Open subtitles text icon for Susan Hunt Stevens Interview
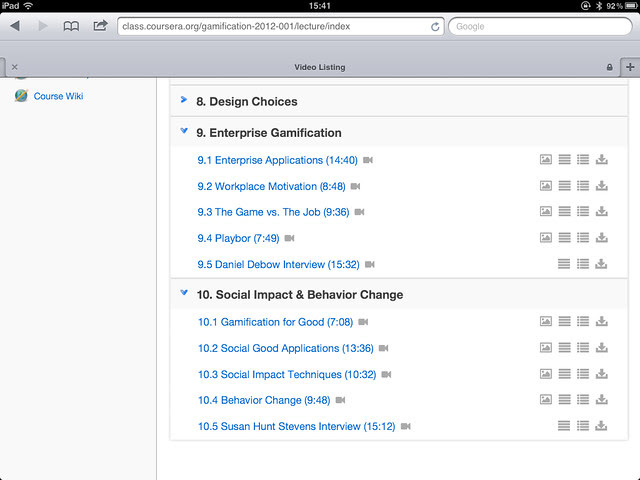This screenshot has width=640, height=480. [564, 426]
